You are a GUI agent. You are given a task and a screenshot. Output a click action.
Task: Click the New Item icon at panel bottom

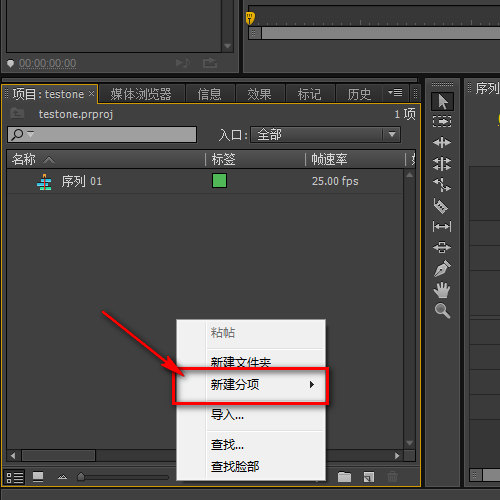tap(369, 477)
